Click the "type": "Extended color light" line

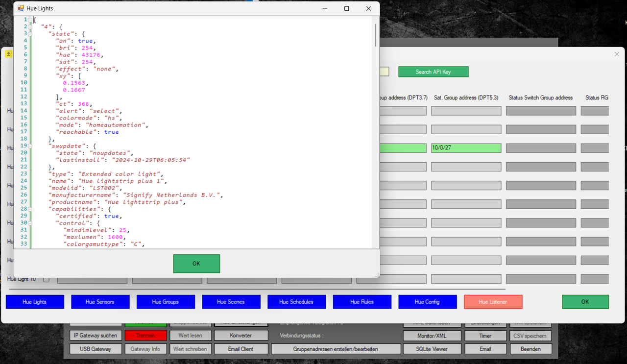[105, 174]
